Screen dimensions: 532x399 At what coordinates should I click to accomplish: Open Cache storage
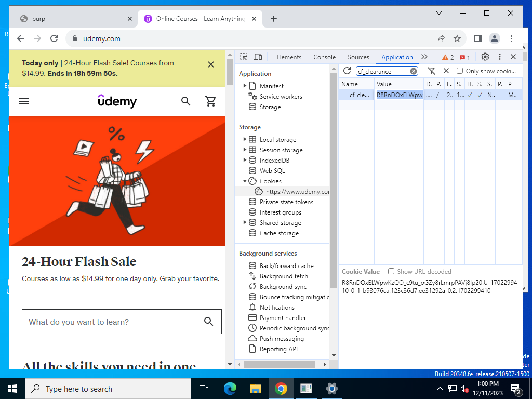pyautogui.click(x=279, y=233)
